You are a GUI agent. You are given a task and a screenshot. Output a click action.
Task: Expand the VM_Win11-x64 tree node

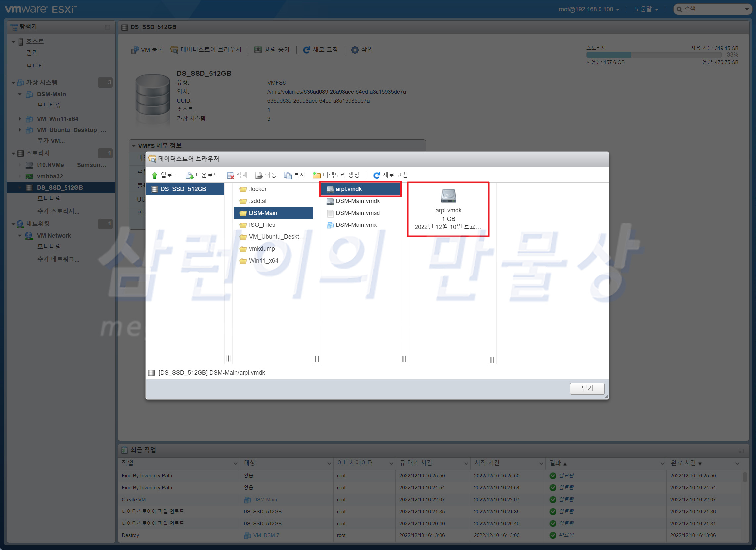point(19,119)
